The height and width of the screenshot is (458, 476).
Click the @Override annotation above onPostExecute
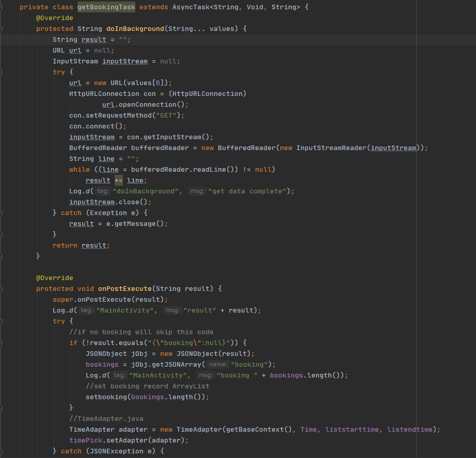point(55,278)
